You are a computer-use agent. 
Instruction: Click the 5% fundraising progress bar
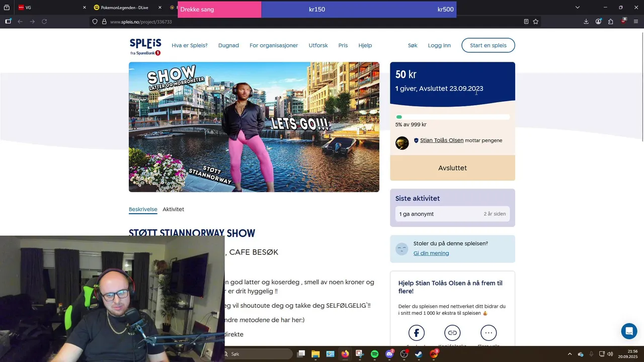coord(452,117)
